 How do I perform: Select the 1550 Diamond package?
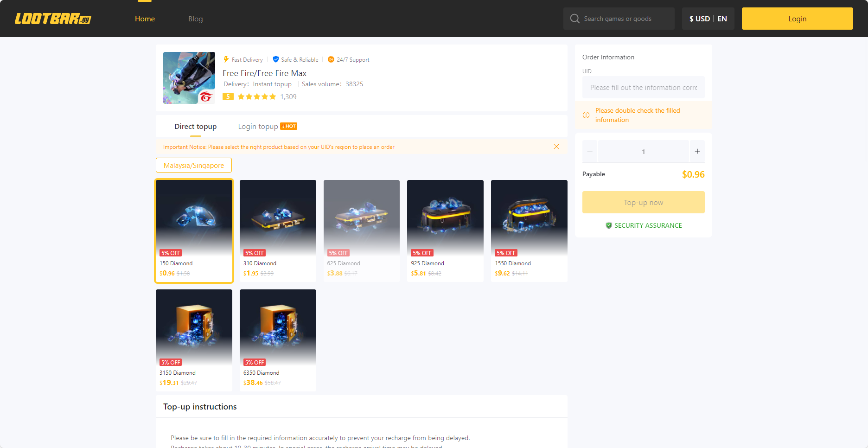click(529, 230)
